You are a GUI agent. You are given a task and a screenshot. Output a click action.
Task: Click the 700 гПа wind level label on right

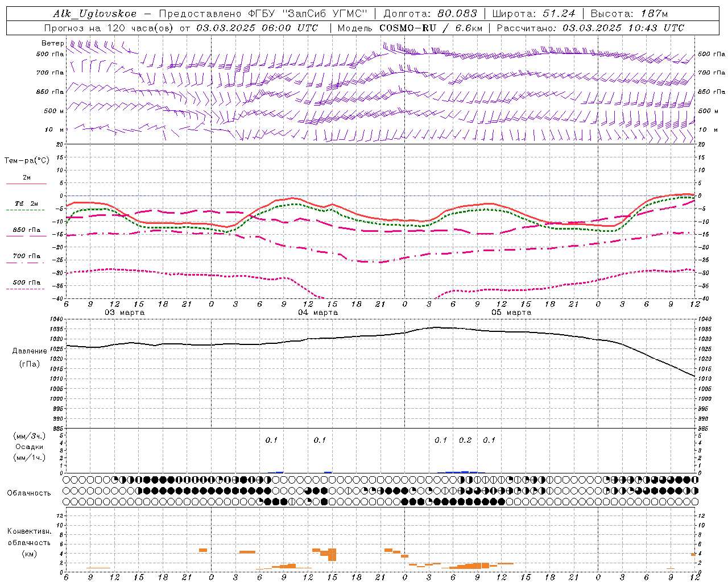(712, 73)
